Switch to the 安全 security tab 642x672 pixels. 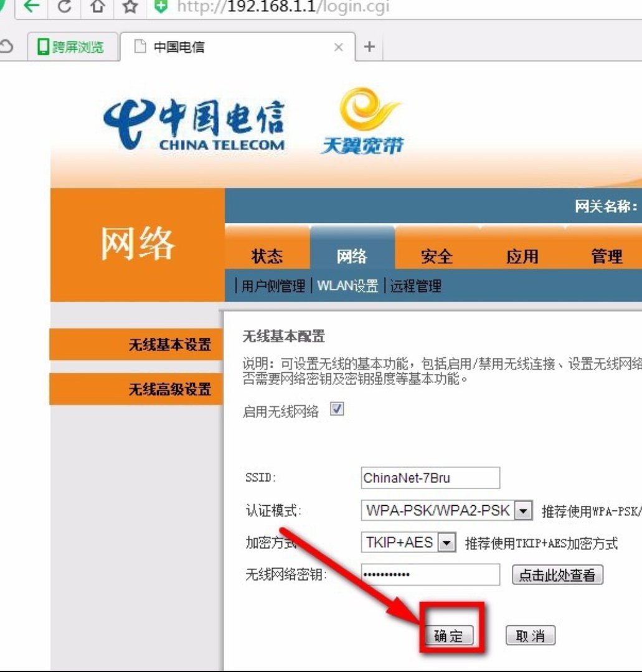pyautogui.click(x=437, y=256)
